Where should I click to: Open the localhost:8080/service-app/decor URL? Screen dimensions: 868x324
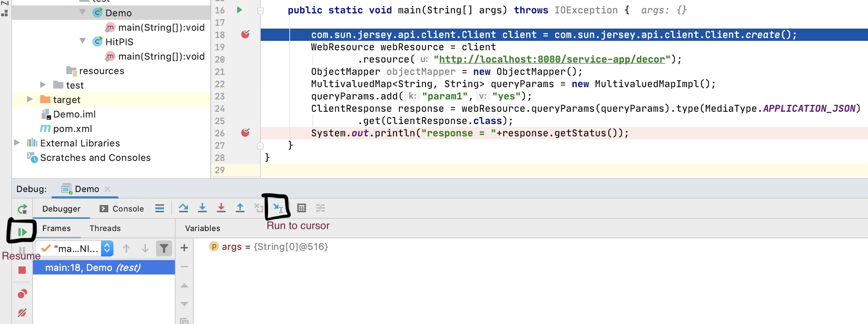552,59
